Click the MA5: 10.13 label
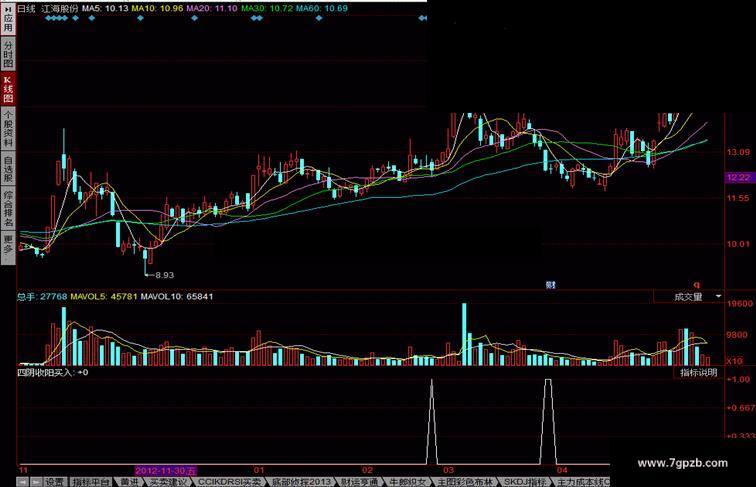 pos(105,8)
